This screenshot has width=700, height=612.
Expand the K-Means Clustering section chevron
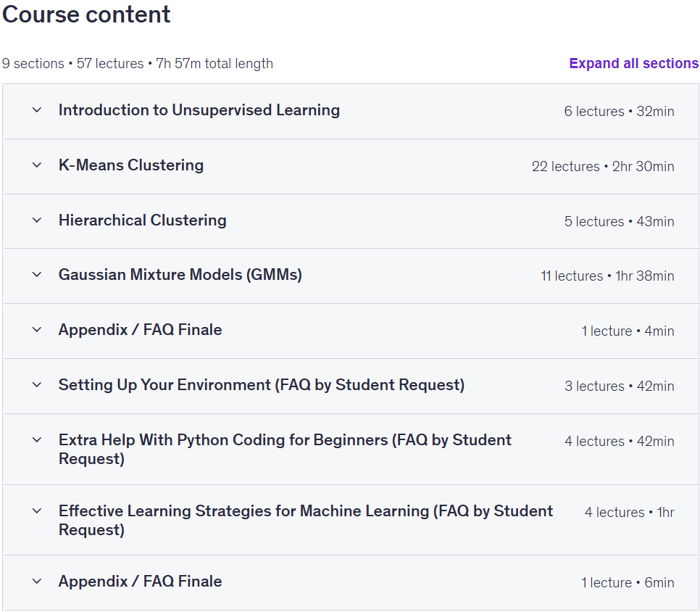click(x=37, y=165)
